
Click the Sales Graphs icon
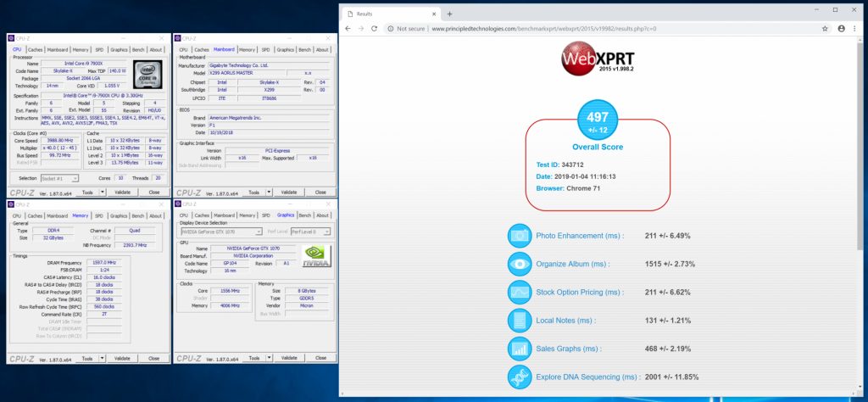pos(519,349)
